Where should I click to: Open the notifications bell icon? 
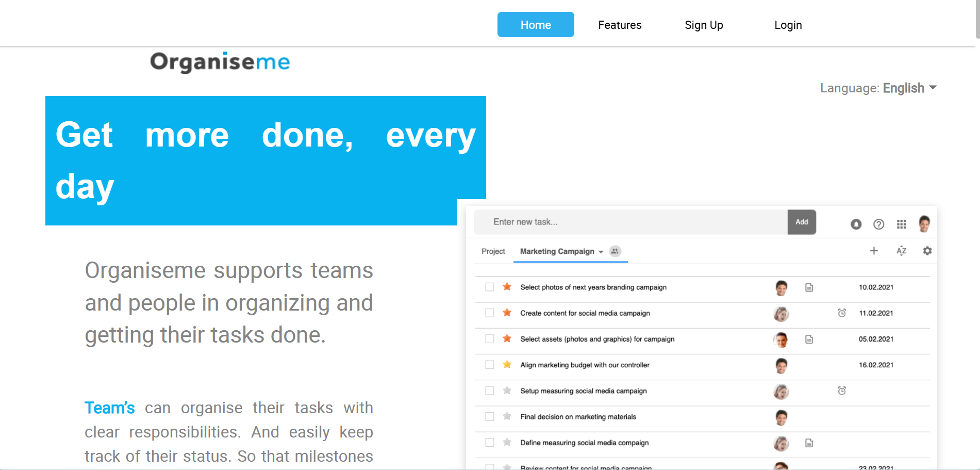856,224
